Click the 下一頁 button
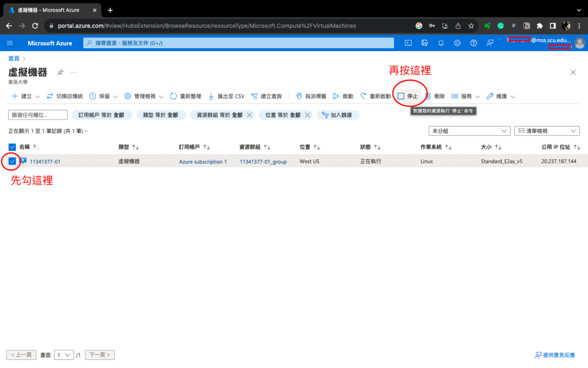The width and height of the screenshot is (588, 368). tap(100, 355)
